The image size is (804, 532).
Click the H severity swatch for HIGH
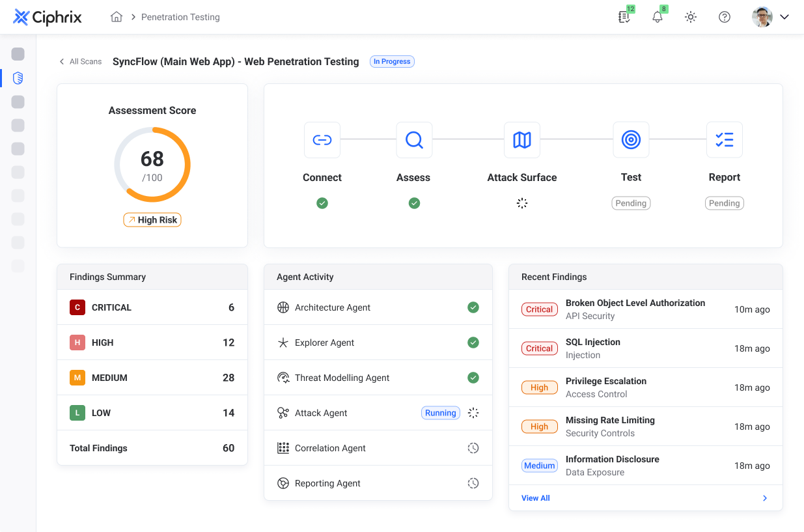click(x=77, y=343)
